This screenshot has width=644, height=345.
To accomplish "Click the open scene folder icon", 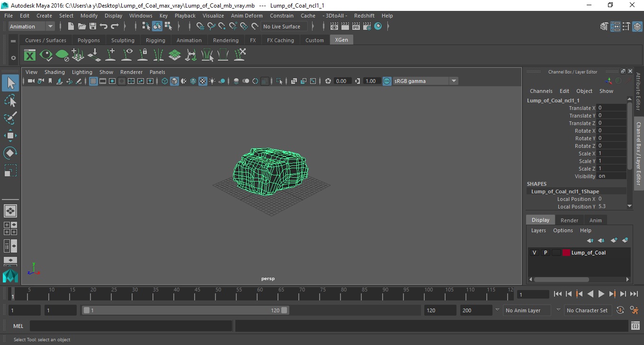I will (x=82, y=27).
